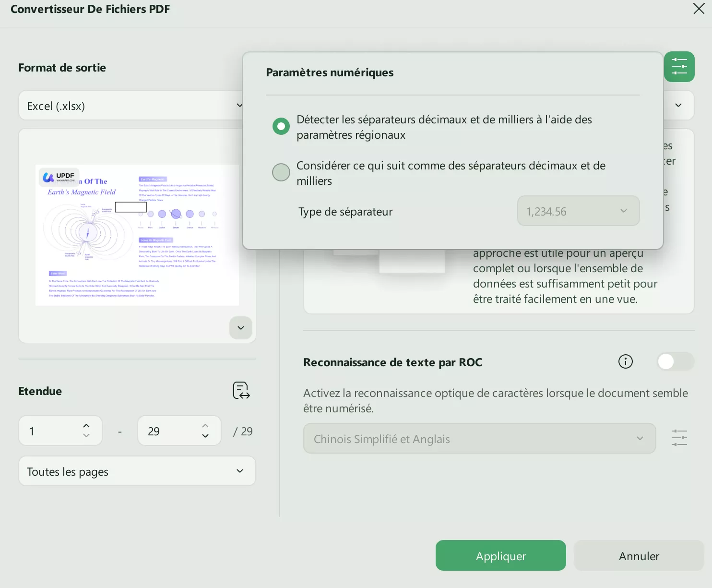Click the Annuler button

click(638, 555)
